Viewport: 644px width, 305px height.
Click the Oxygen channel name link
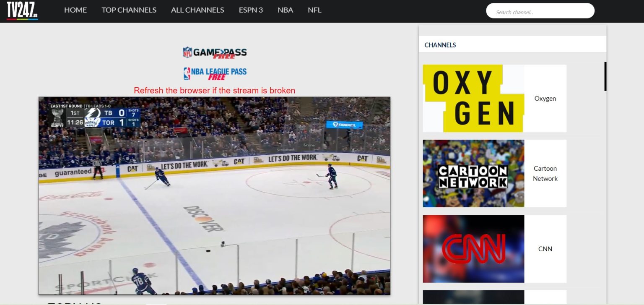(545, 98)
